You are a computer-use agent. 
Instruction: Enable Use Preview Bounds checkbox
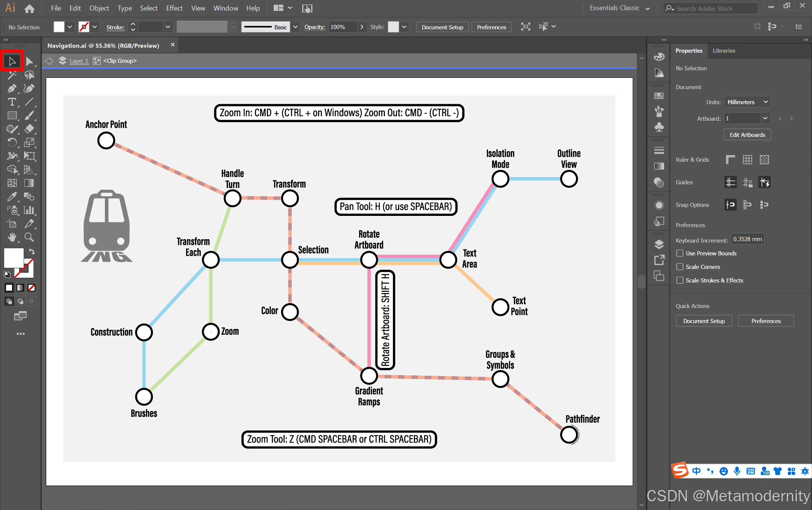(680, 253)
